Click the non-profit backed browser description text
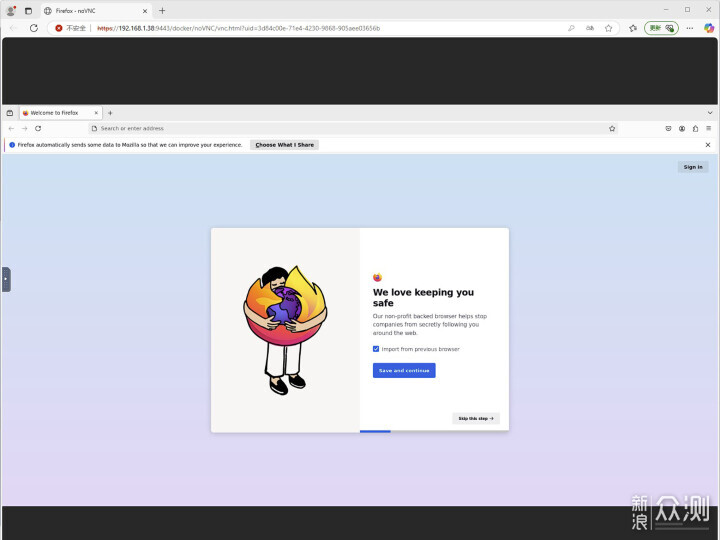720x540 pixels. pyautogui.click(x=430, y=325)
